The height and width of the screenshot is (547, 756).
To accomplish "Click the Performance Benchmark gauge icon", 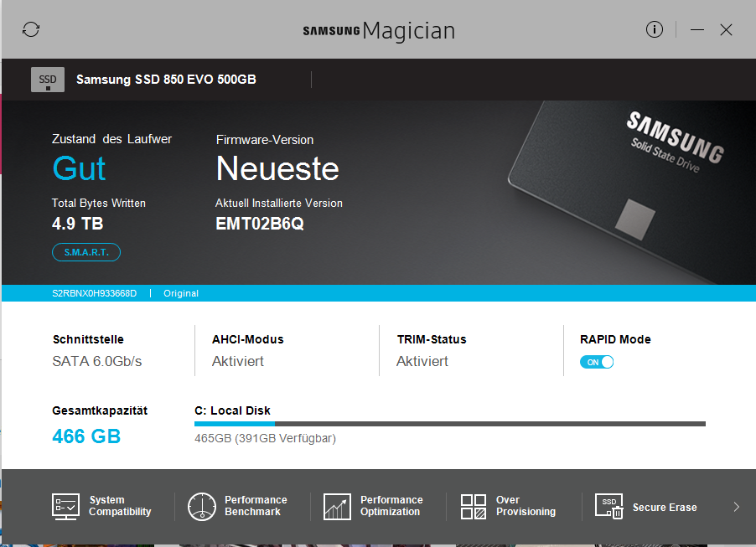I will (201, 507).
